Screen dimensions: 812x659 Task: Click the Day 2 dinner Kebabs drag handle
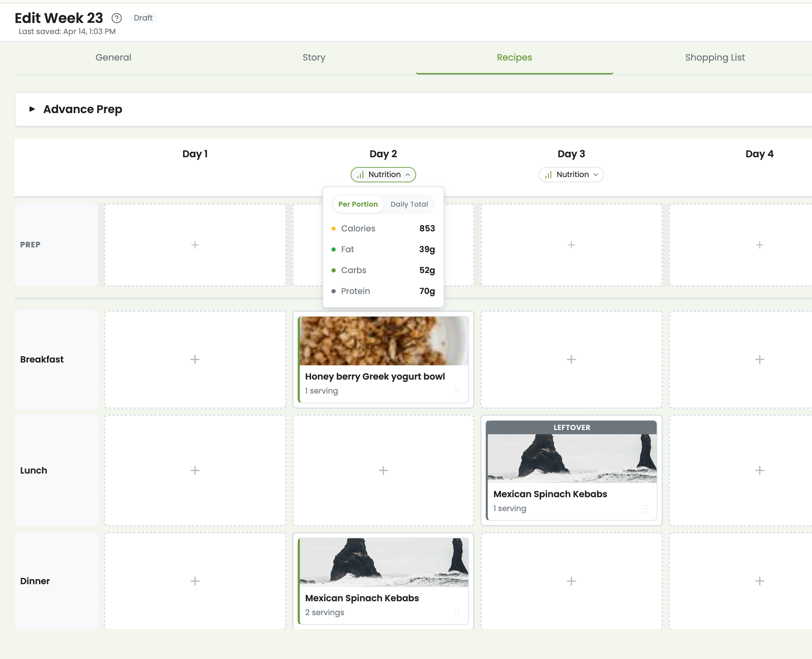457,613
